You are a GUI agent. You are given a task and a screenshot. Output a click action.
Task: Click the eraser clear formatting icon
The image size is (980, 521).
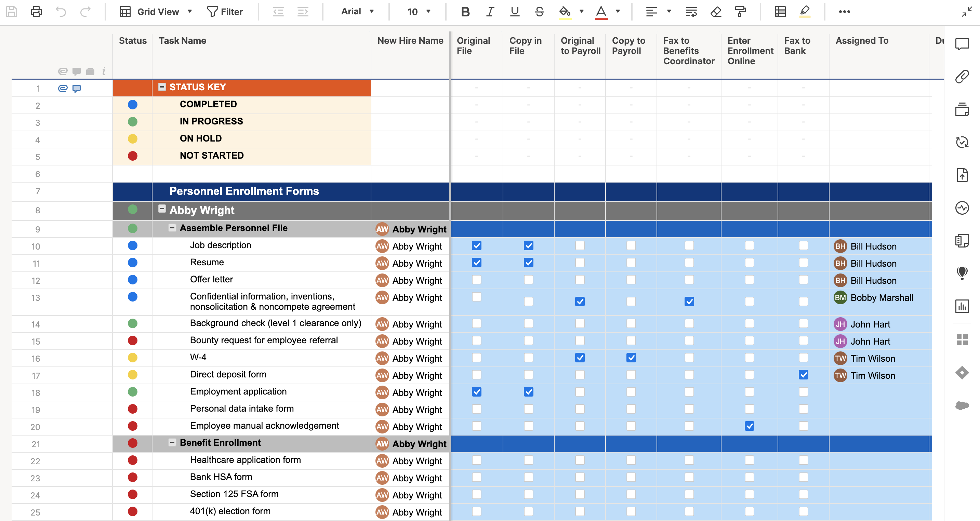tap(716, 12)
